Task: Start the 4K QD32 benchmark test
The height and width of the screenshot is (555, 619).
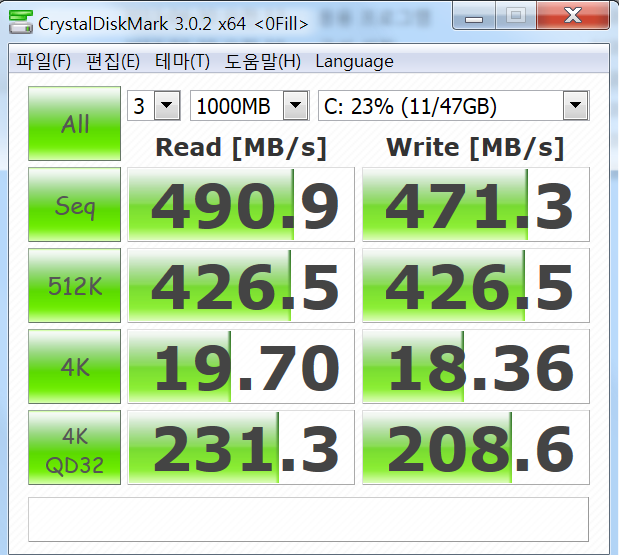Action: [75, 448]
